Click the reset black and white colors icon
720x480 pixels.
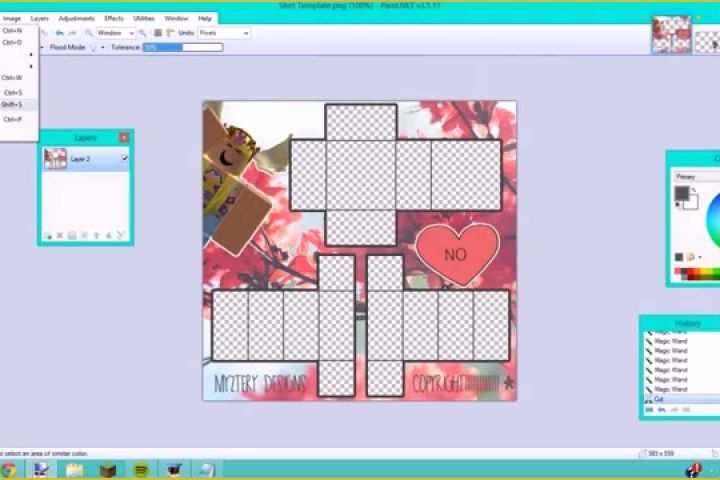[678, 204]
